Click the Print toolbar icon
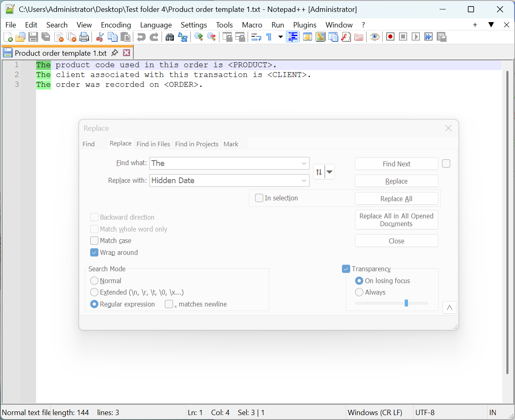 (x=84, y=37)
